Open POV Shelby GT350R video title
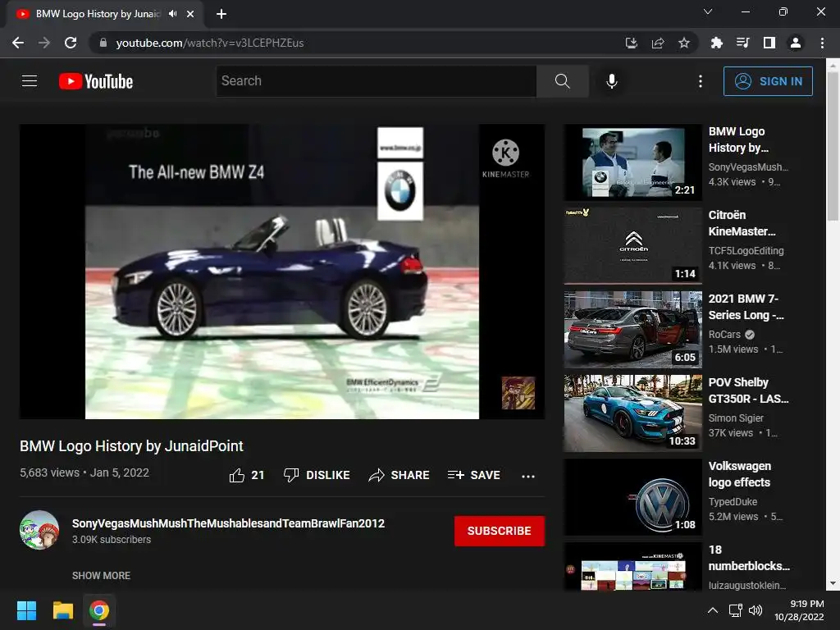 pos(748,390)
